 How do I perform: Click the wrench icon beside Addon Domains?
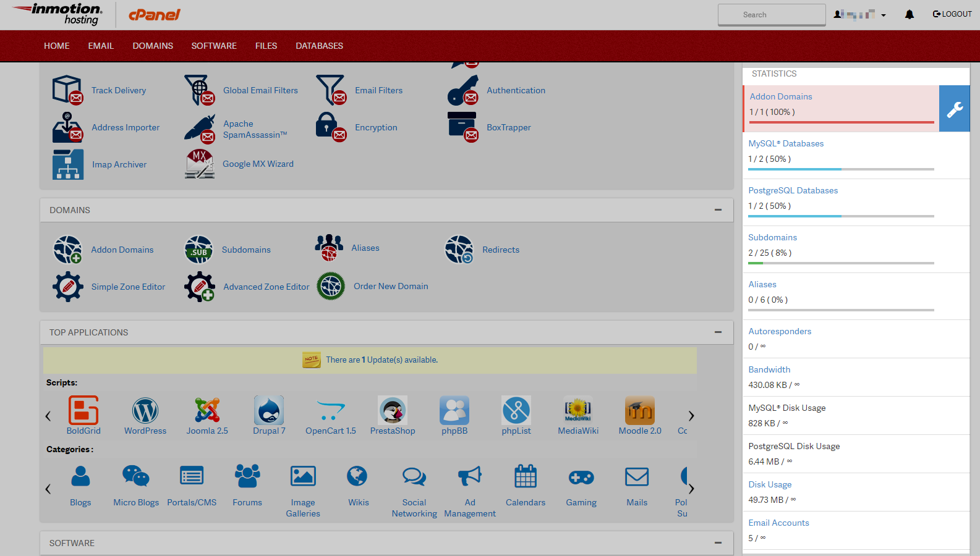(954, 109)
